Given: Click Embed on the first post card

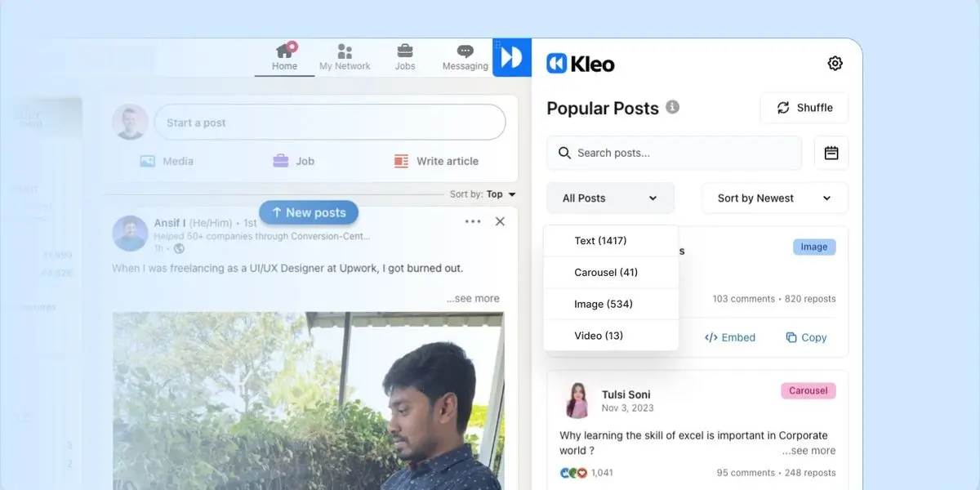Looking at the screenshot, I should [x=730, y=337].
